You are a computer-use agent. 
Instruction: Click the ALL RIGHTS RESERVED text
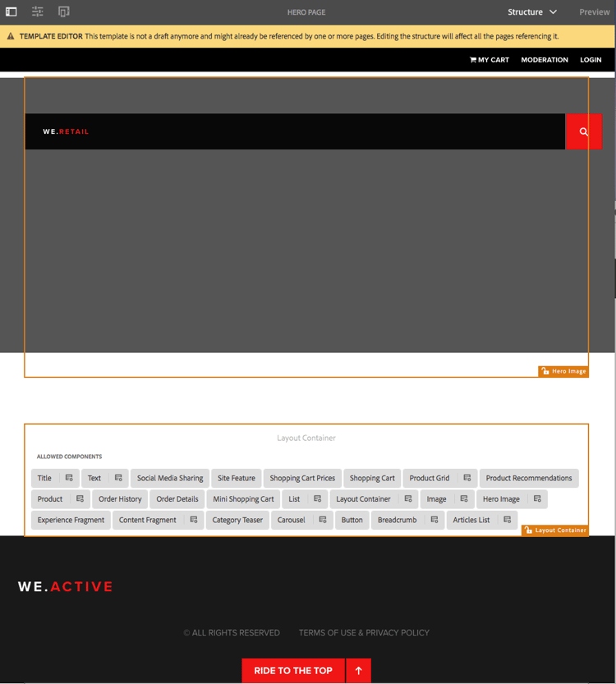pyautogui.click(x=232, y=632)
